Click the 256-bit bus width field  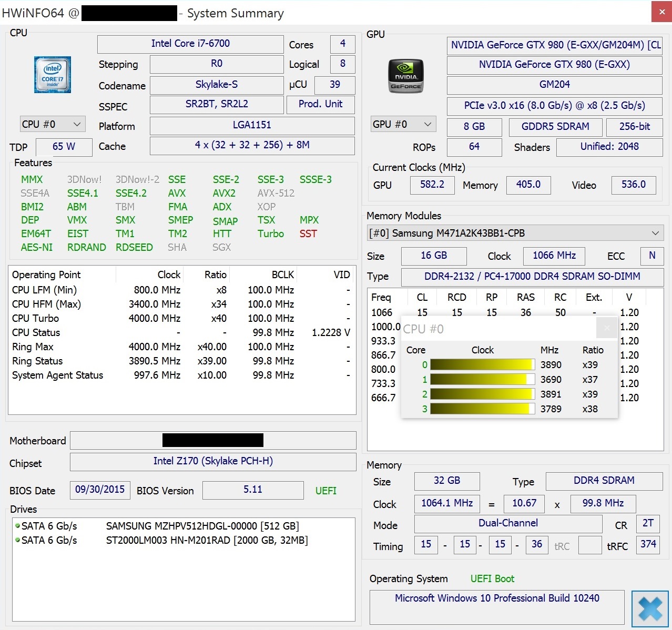click(x=635, y=127)
